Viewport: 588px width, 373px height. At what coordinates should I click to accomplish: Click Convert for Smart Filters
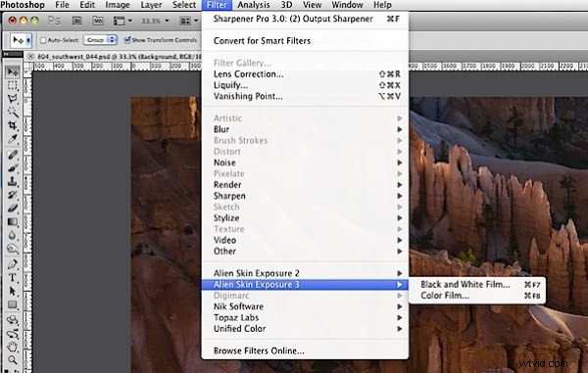click(305, 41)
